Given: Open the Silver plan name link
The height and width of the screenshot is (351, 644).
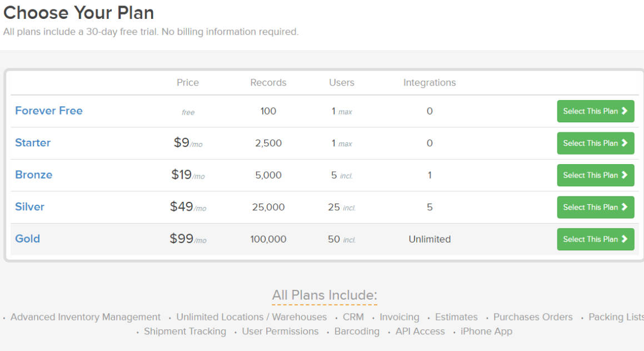Looking at the screenshot, I should point(29,207).
